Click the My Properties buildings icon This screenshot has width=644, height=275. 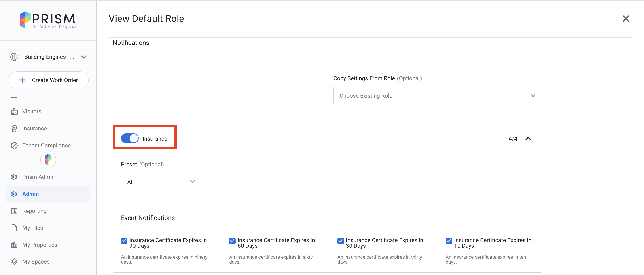point(14,245)
